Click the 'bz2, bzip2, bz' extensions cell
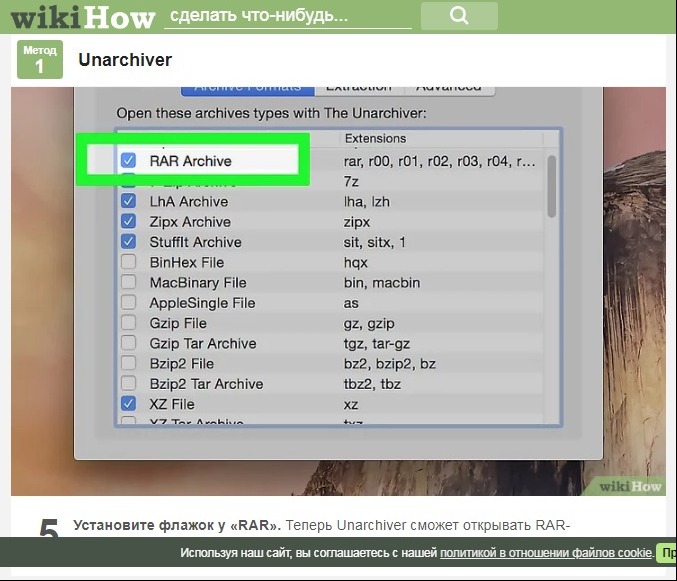677x581 pixels. (x=389, y=364)
